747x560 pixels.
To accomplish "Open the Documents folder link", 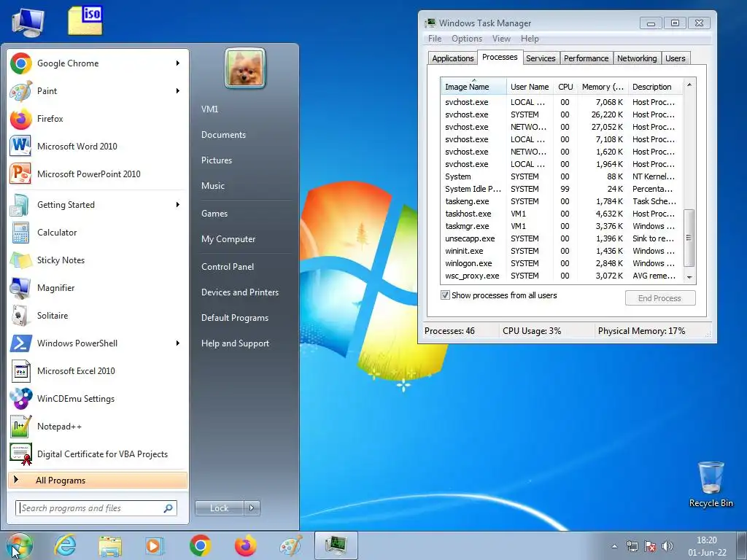I will 223,135.
